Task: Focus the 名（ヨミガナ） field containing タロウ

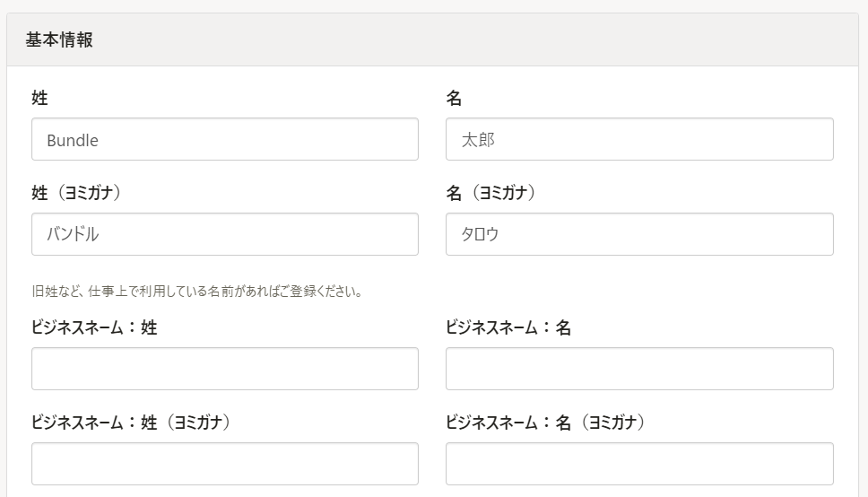Action: click(638, 234)
